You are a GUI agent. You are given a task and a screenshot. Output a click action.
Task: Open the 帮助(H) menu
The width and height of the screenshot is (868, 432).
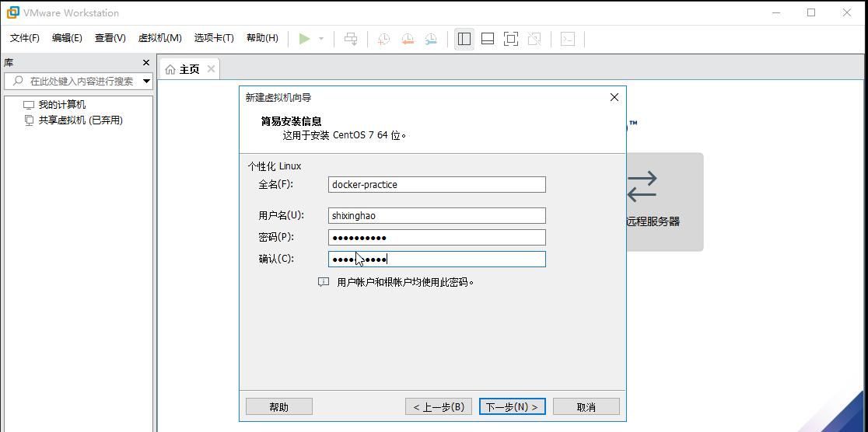262,38
